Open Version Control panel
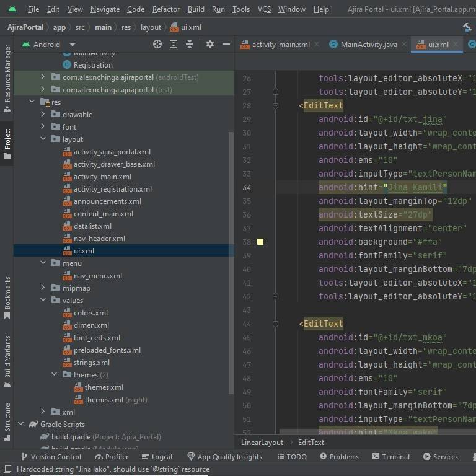 [51, 457]
